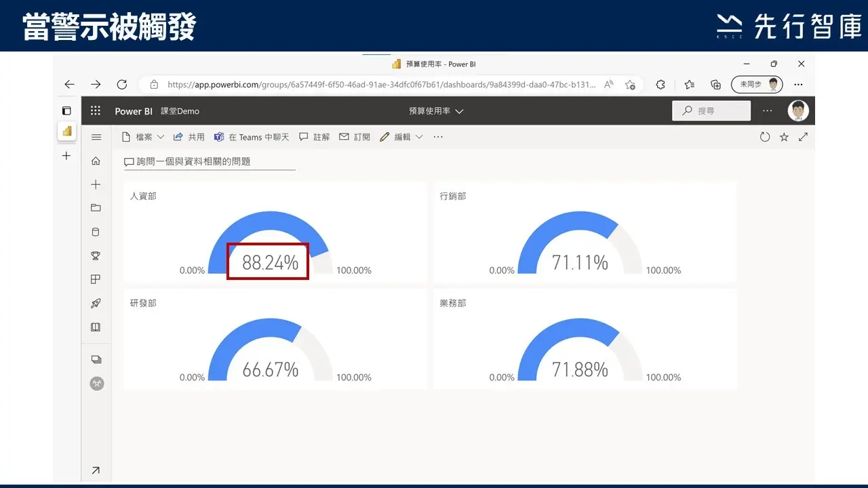The height and width of the screenshot is (488, 868).
Task: Go forward with browser forward arrow
Action: (x=96, y=85)
